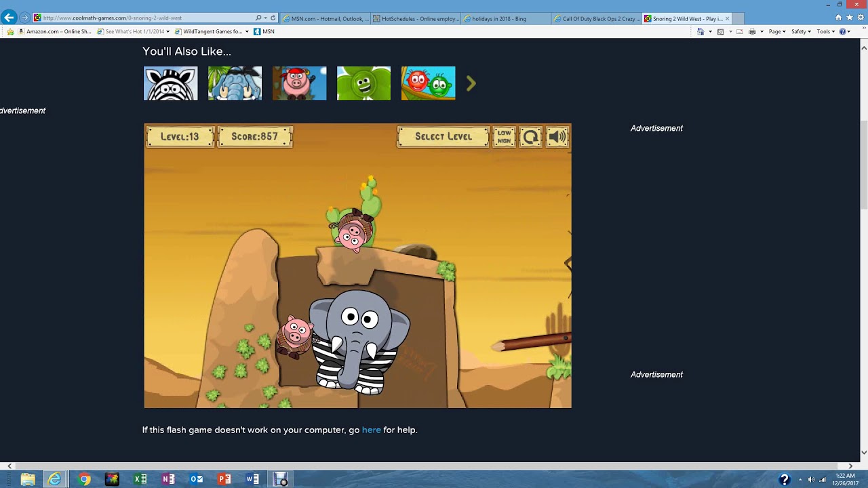Expand the See What's Hot dropdown arrow
Image resolution: width=868 pixels, height=488 pixels.
tap(167, 31)
